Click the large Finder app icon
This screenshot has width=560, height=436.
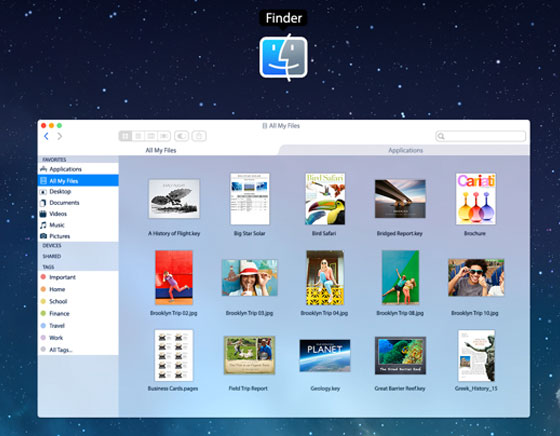[x=284, y=57]
